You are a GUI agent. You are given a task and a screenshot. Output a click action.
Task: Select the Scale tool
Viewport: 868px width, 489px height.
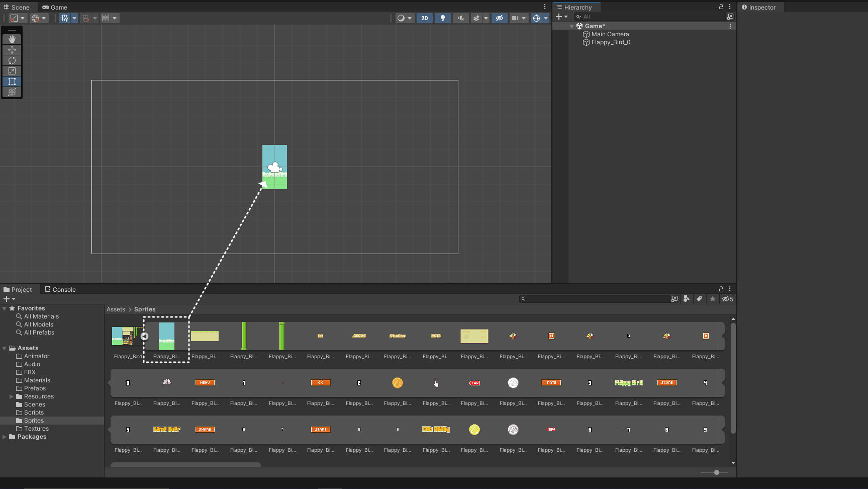(12, 71)
